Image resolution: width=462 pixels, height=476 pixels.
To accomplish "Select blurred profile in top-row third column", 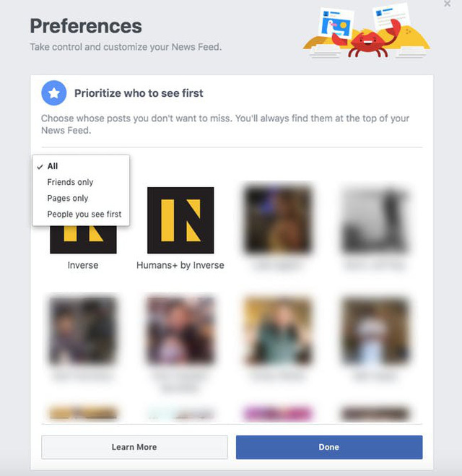I will [x=278, y=220].
